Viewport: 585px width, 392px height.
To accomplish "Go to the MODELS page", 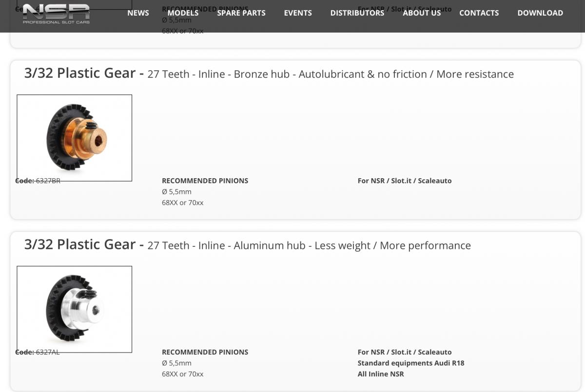I will point(183,13).
